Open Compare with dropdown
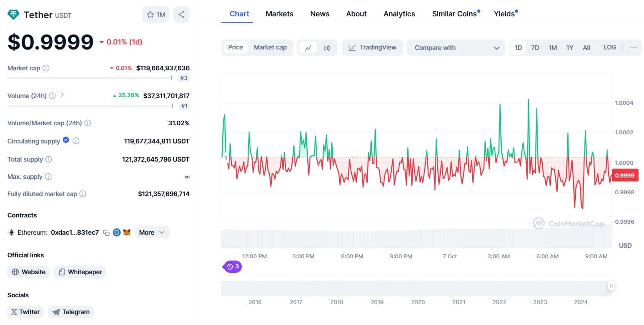 pyautogui.click(x=456, y=48)
